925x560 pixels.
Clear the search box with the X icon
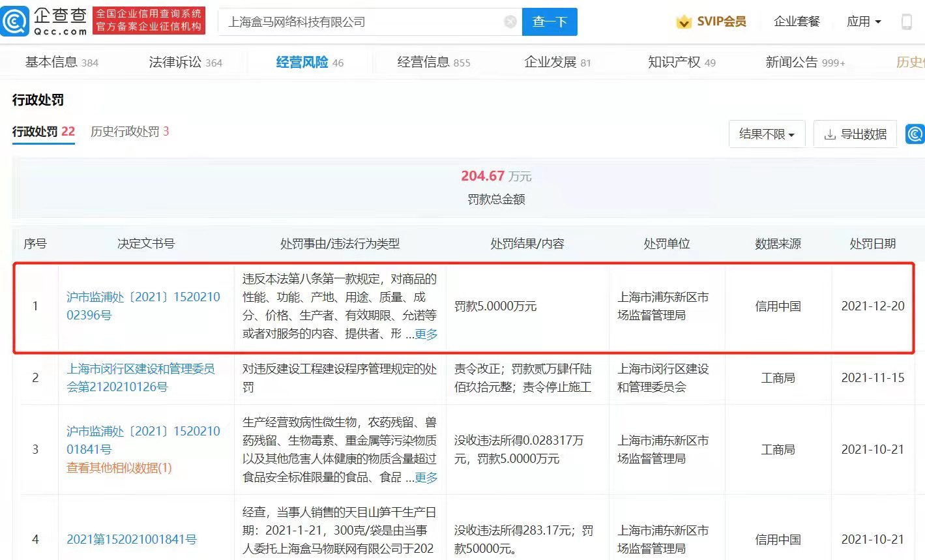[x=510, y=22]
